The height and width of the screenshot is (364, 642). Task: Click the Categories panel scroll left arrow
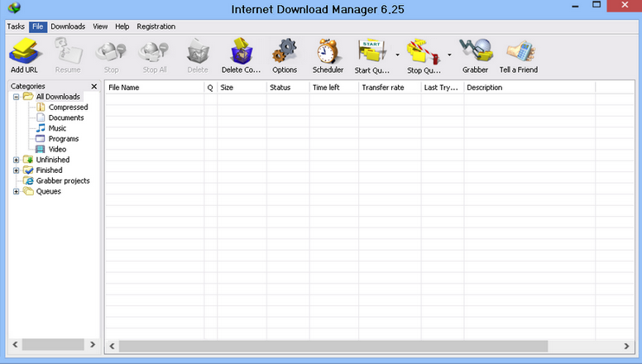click(15, 344)
